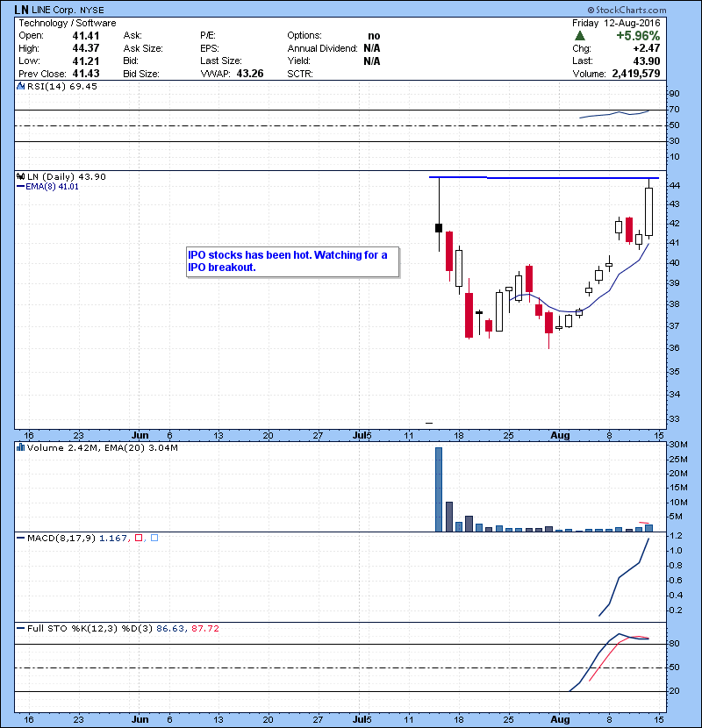Click the 44 price axis label
Image resolution: width=702 pixels, height=728 pixels.
675,186
